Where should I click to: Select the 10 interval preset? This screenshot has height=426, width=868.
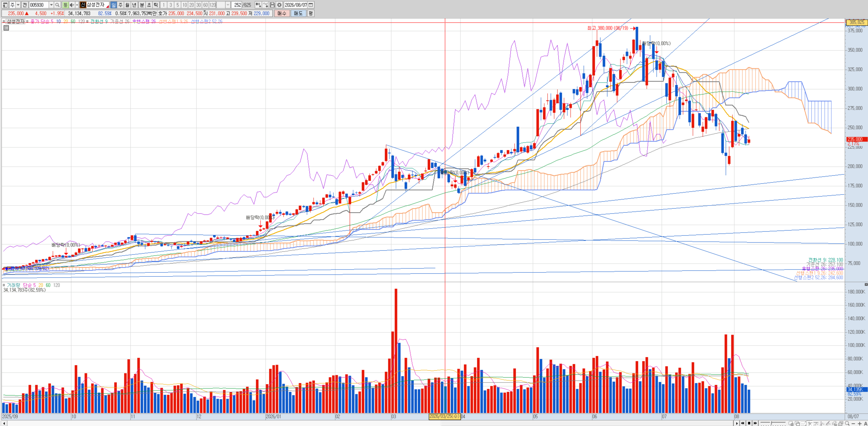185,5
